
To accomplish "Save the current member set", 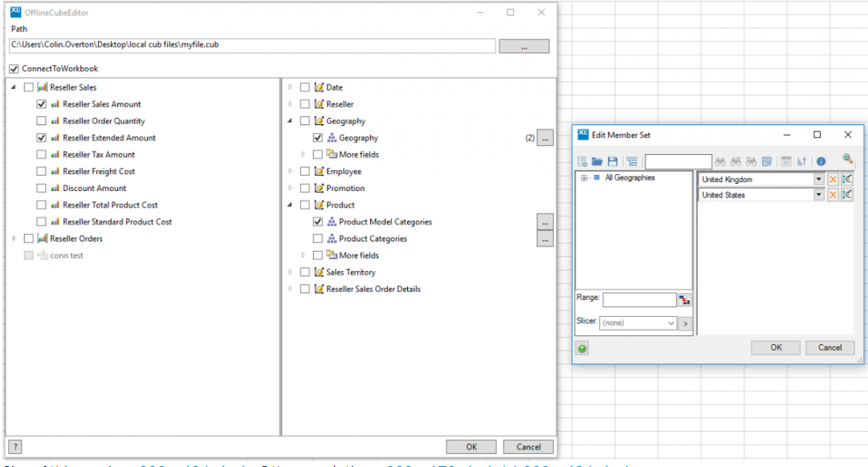I will tap(613, 161).
